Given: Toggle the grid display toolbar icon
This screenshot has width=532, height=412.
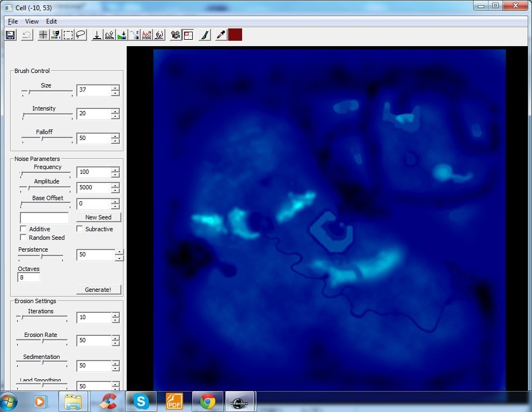Looking at the screenshot, I should (43, 35).
